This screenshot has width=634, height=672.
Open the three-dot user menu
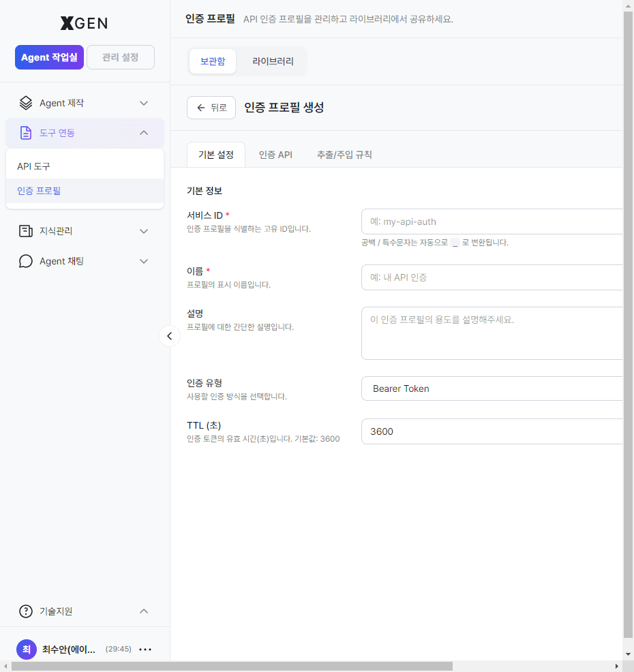tap(145, 650)
